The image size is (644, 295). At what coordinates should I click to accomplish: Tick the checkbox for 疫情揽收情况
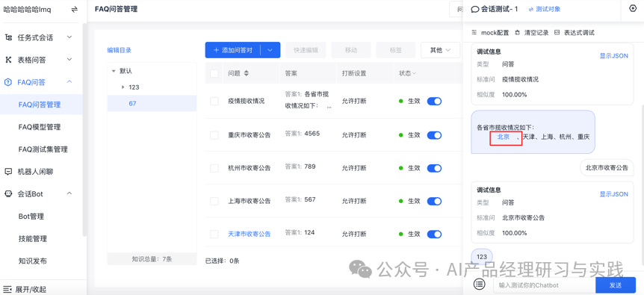point(214,102)
